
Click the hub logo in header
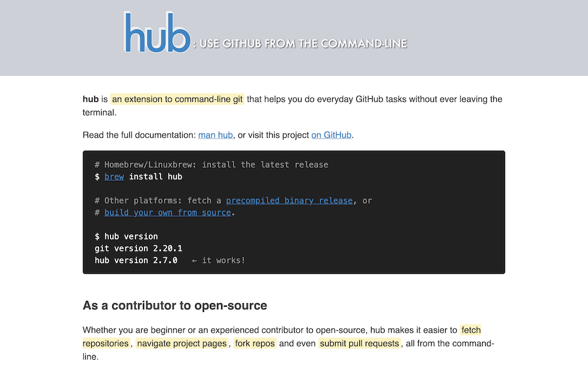coord(157,32)
